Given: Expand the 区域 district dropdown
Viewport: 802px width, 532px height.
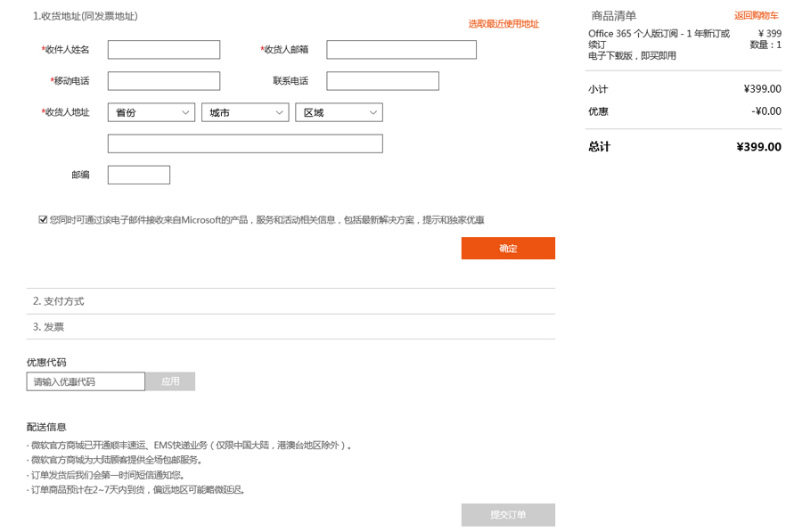Looking at the screenshot, I should [x=340, y=112].
